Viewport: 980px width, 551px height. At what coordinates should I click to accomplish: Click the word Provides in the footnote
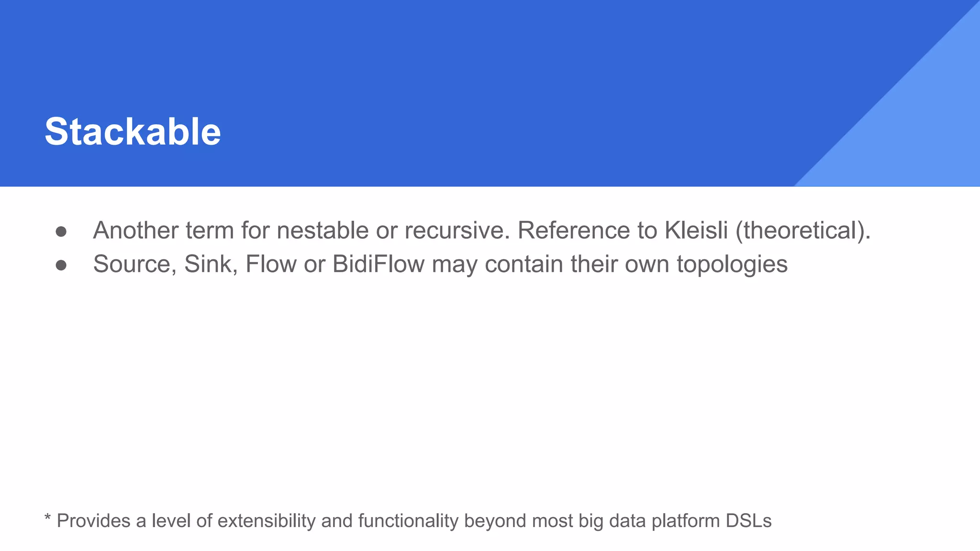pos(93,521)
